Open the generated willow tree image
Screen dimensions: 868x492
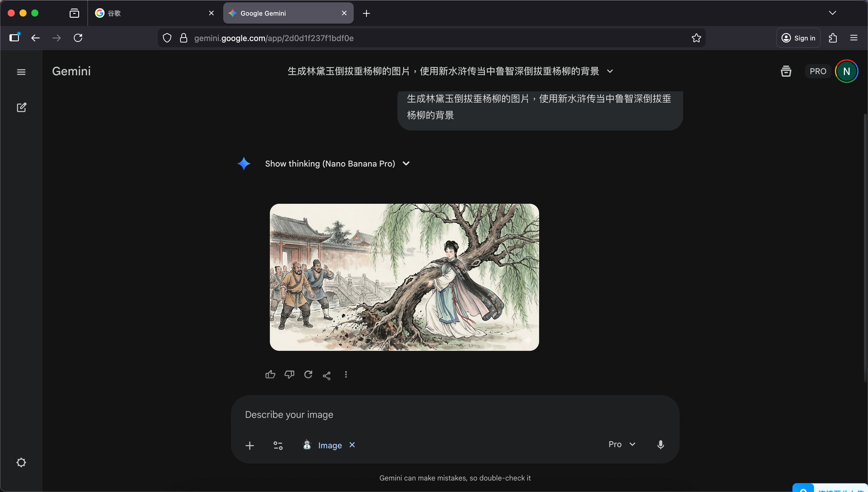coord(404,277)
